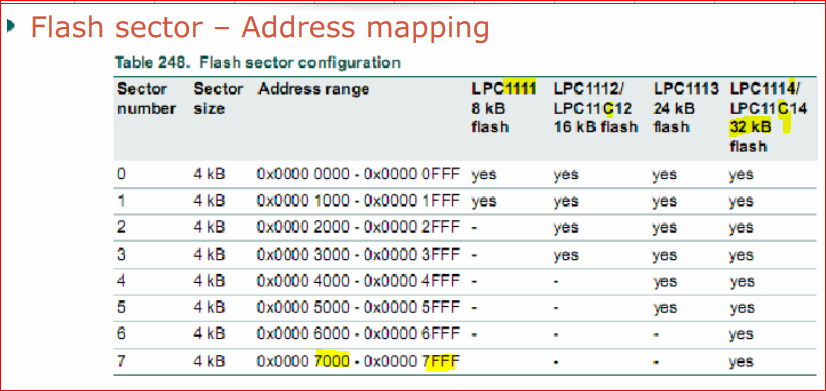Click address range '0x0000 3000 - 0x0000 3FFF'
826x391 pixels.
[x=358, y=255]
